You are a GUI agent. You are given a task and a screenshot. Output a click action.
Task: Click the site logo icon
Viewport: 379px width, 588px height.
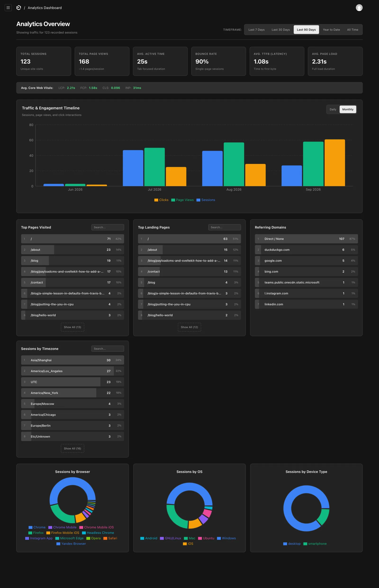point(19,8)
